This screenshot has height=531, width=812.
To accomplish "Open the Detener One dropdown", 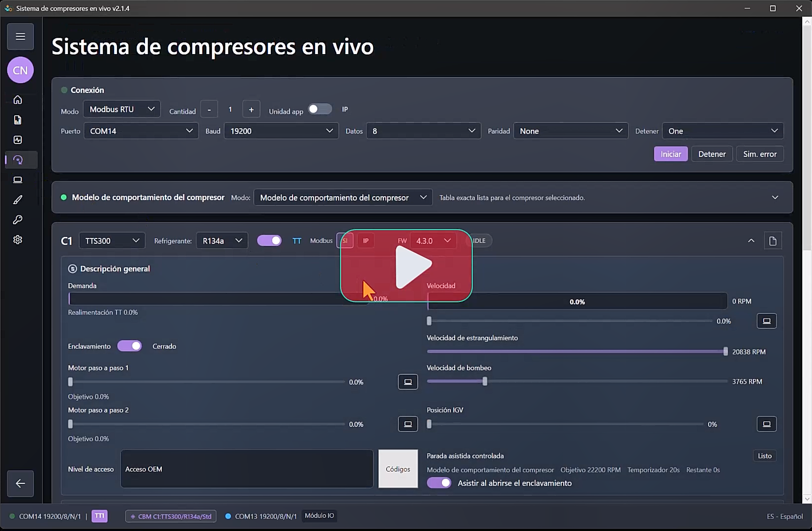I will [723, 131].
